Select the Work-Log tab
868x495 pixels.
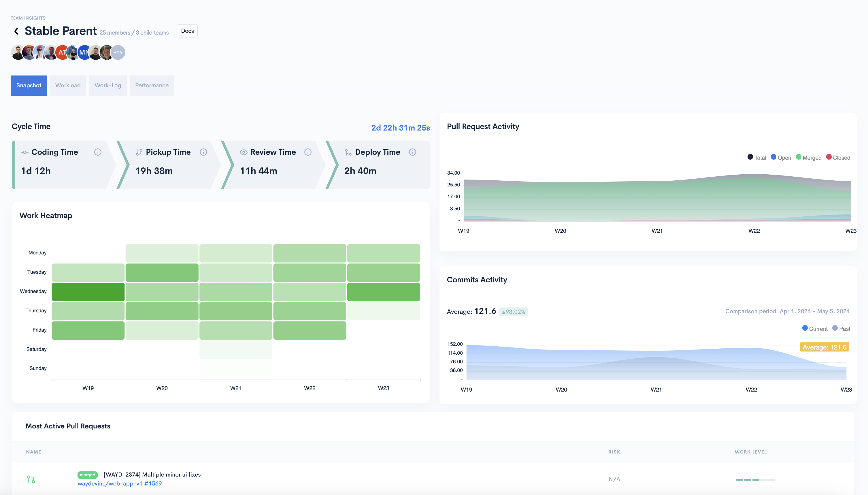pos(108,85)
